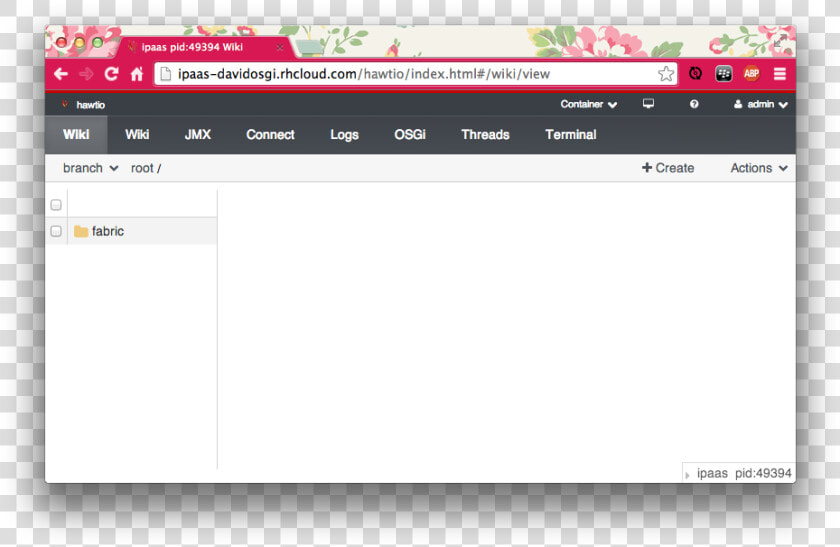840x547 pixels.
Task: Select the highlighted first Wiki tab
Action: click(76, 135)
